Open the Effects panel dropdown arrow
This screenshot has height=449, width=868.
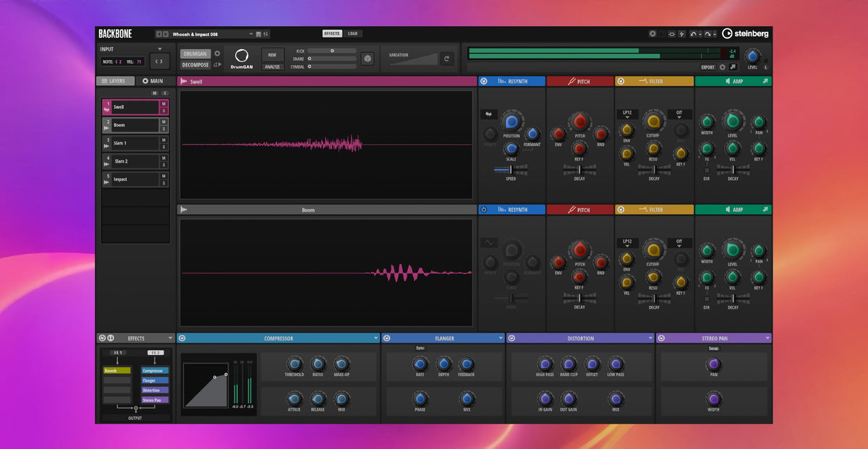coord(170,338)
